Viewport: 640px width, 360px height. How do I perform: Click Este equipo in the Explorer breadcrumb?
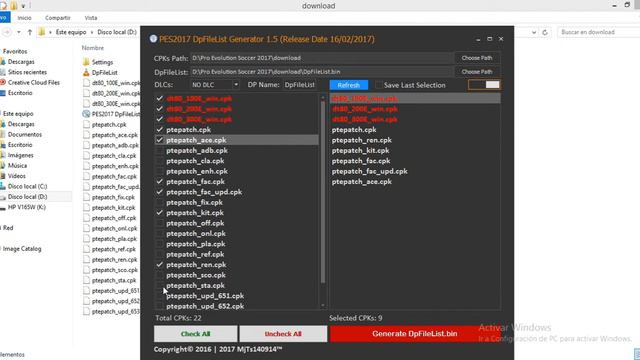[x=71, y=32]
